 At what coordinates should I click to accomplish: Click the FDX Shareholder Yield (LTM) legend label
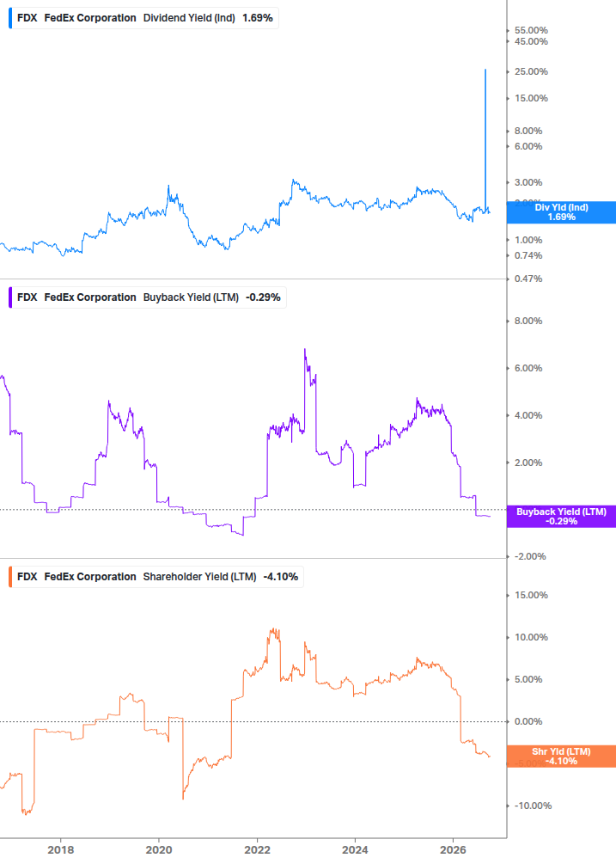[x=157, y=576]
